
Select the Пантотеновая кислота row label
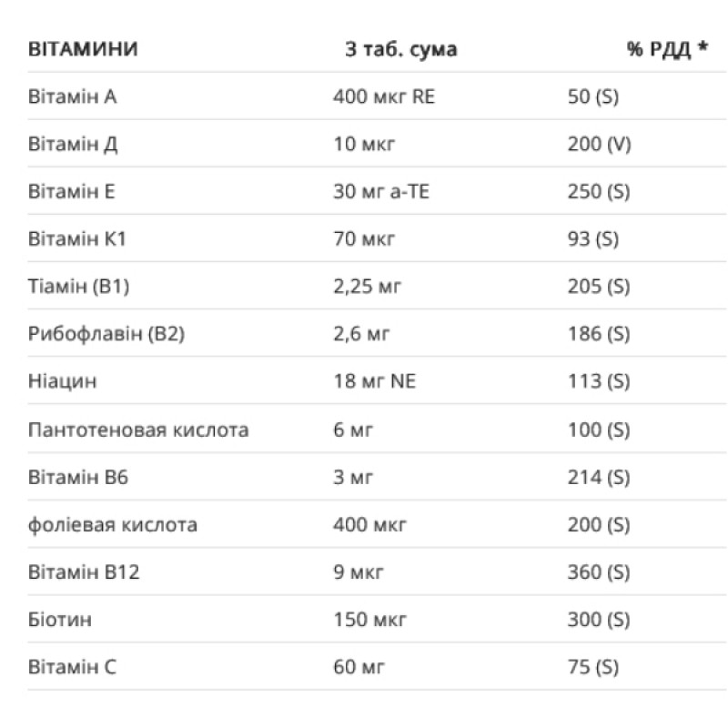pos(138,430)
